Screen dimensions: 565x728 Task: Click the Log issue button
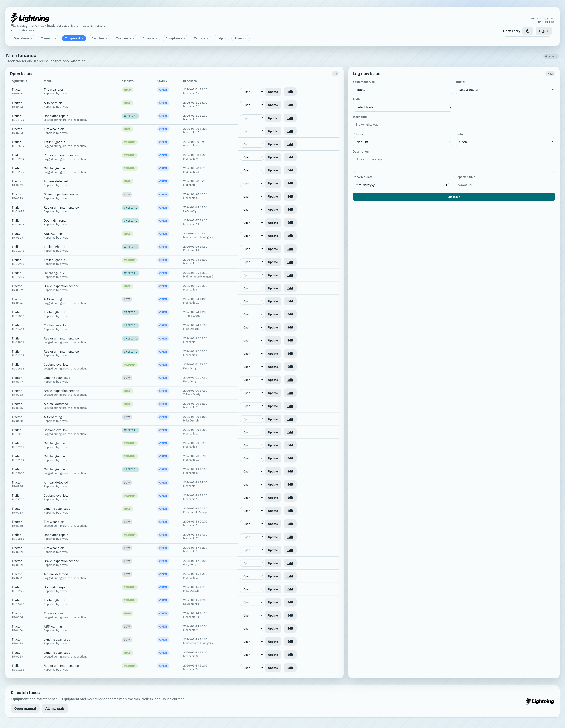pos(454,197)
